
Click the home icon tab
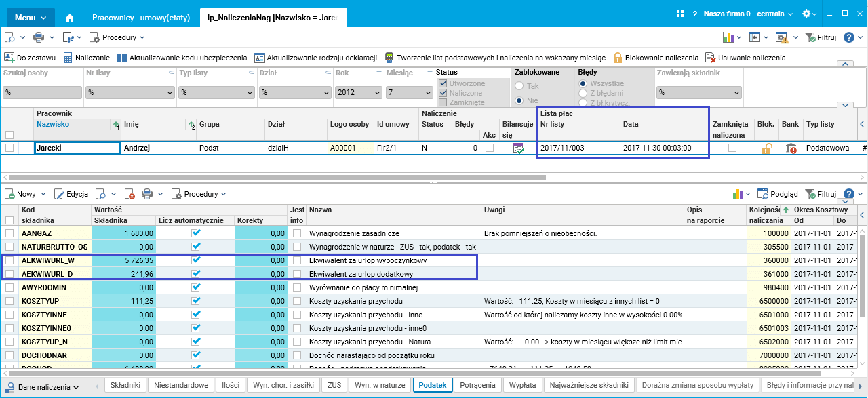(70, 16)
